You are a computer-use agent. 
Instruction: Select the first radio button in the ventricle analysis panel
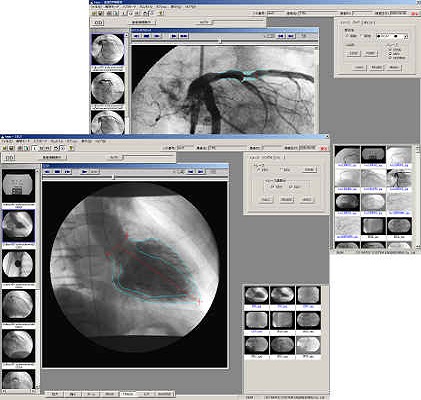(258, 170)
